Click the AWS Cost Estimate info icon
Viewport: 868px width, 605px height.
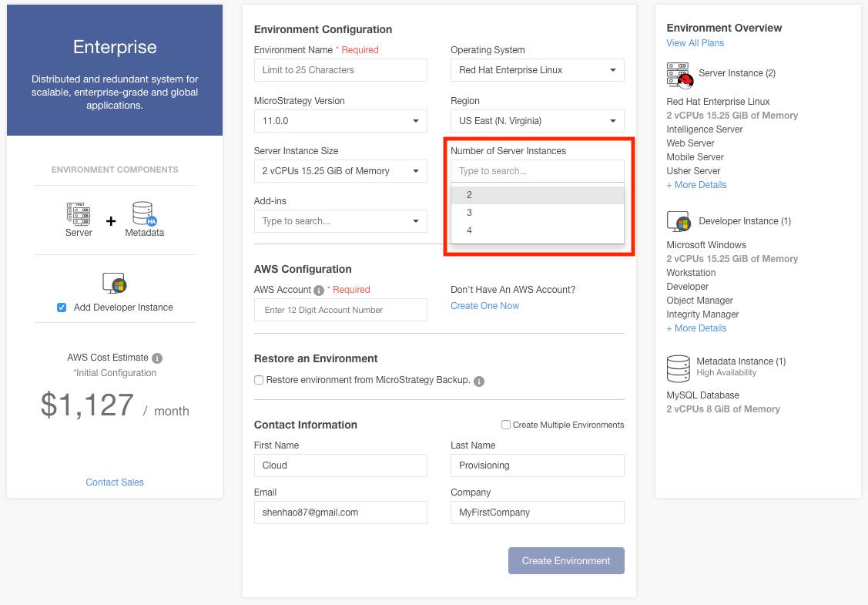point(157,358)
